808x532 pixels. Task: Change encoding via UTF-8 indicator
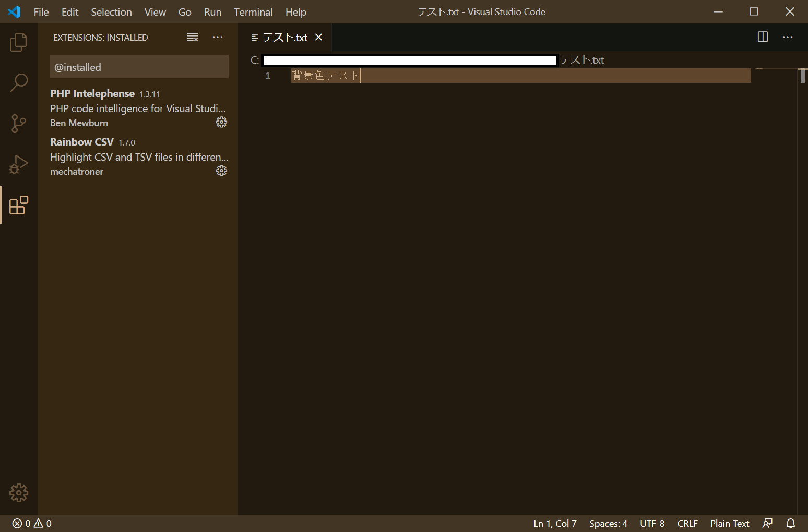[x=652, y=523]
